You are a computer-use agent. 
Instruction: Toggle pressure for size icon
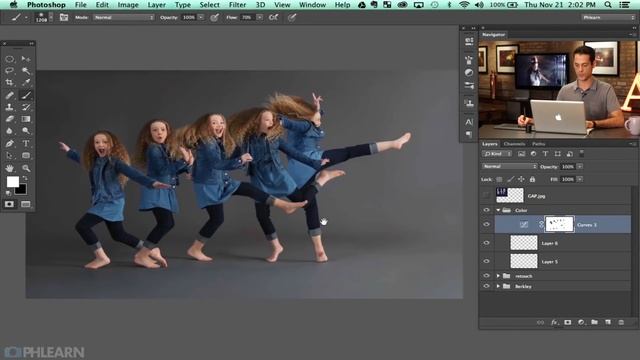291,18
